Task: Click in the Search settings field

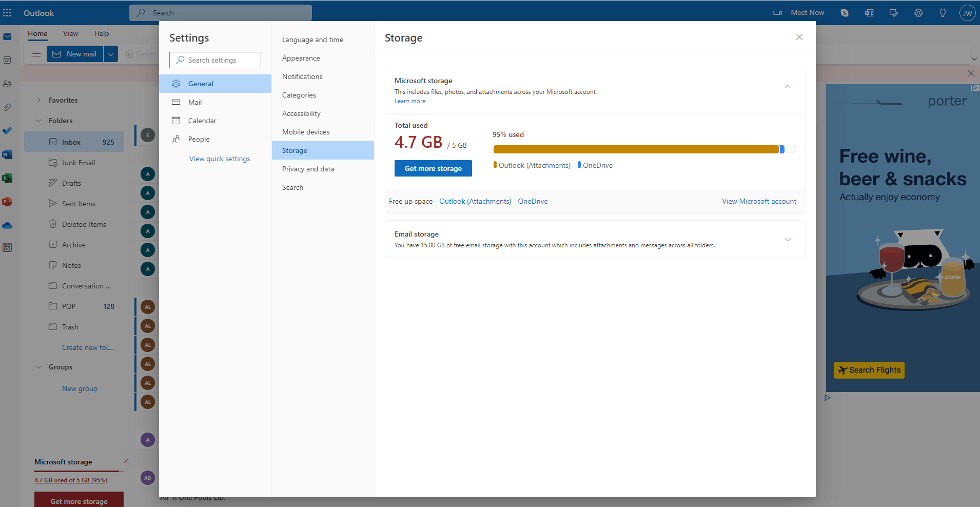Action: [215, 60]
